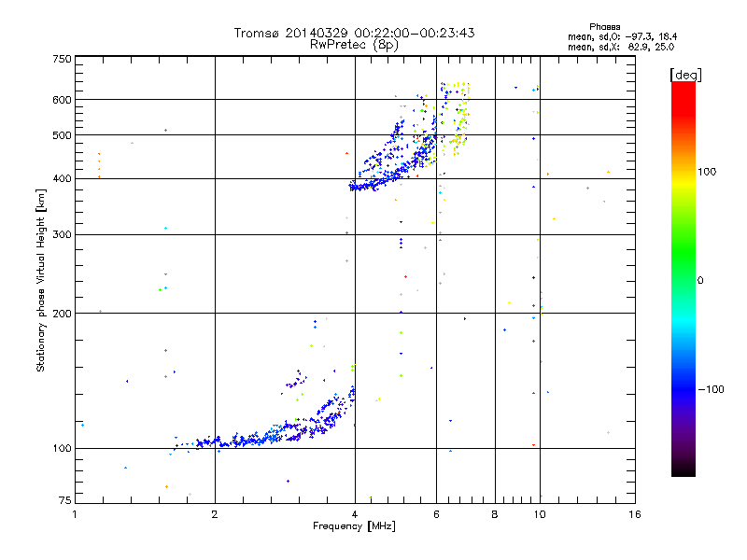Click the 'RwPretec (8p)' subtitle
The image size is (747, 560).
click(354, 45)
